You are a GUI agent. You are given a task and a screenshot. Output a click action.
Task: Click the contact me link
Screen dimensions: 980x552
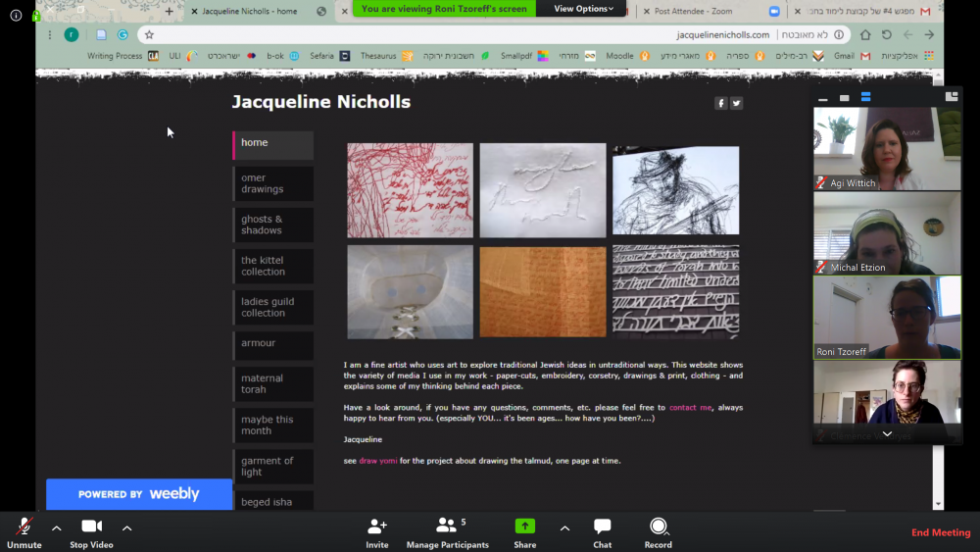pos(690,408)
